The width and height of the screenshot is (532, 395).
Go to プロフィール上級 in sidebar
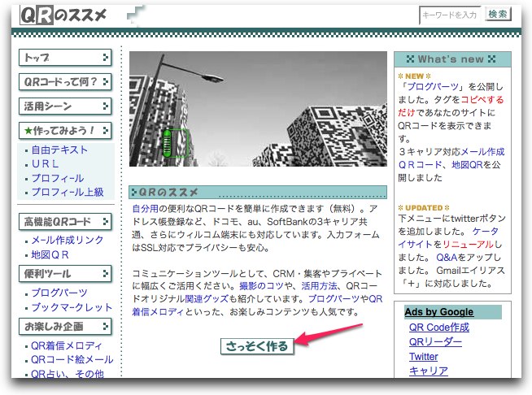tap(68, 192)
